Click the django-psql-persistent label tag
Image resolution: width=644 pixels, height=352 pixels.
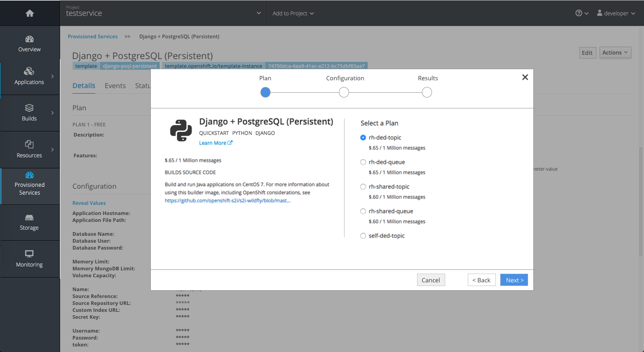click(130, 66)
